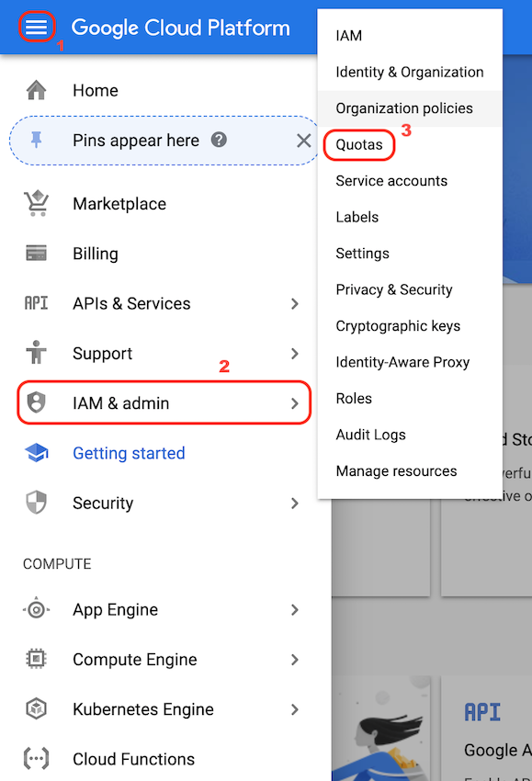Image resolution: width=532 pixels, height=781 pixels.
Task: Click the Billing card icon
Action: pos(37,253)
